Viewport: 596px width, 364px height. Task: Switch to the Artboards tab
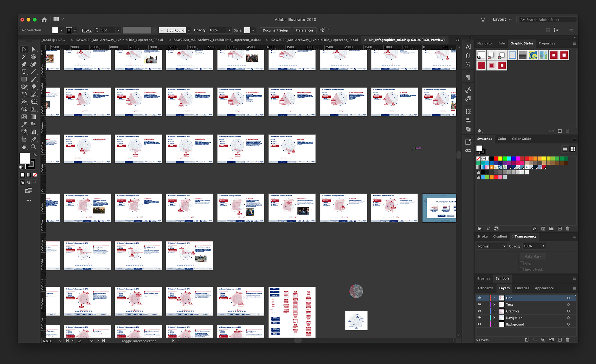(x=485, y=288)
